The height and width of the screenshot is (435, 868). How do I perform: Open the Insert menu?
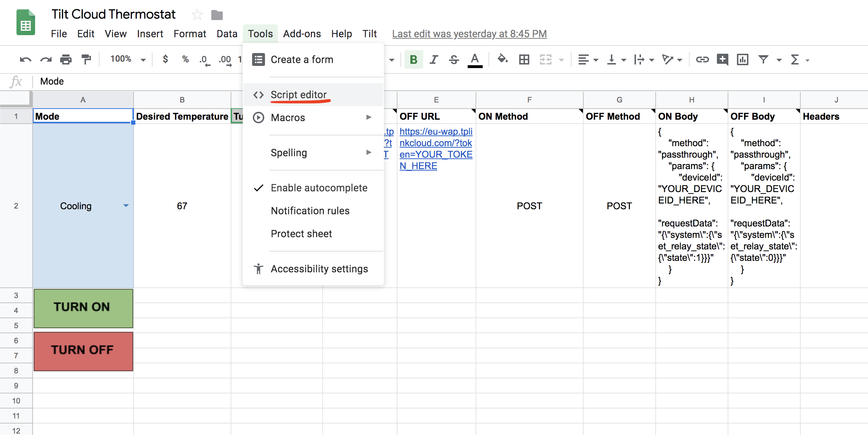(150, 34)
